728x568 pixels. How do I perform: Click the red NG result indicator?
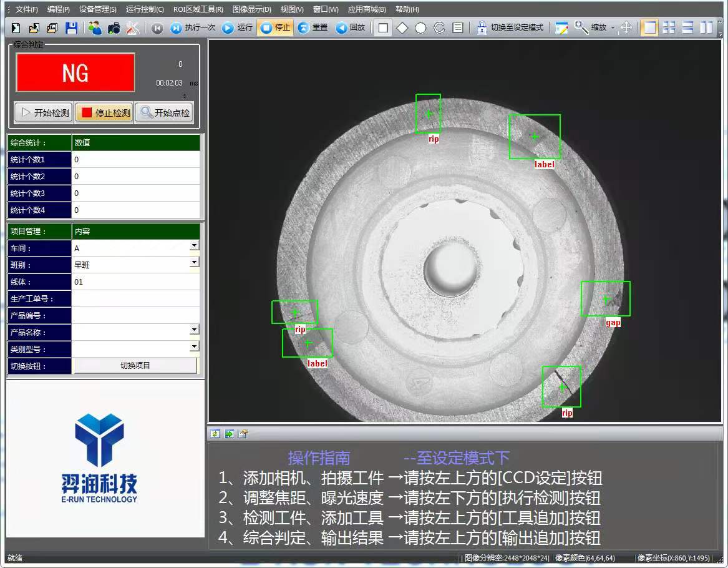point(75,73)
